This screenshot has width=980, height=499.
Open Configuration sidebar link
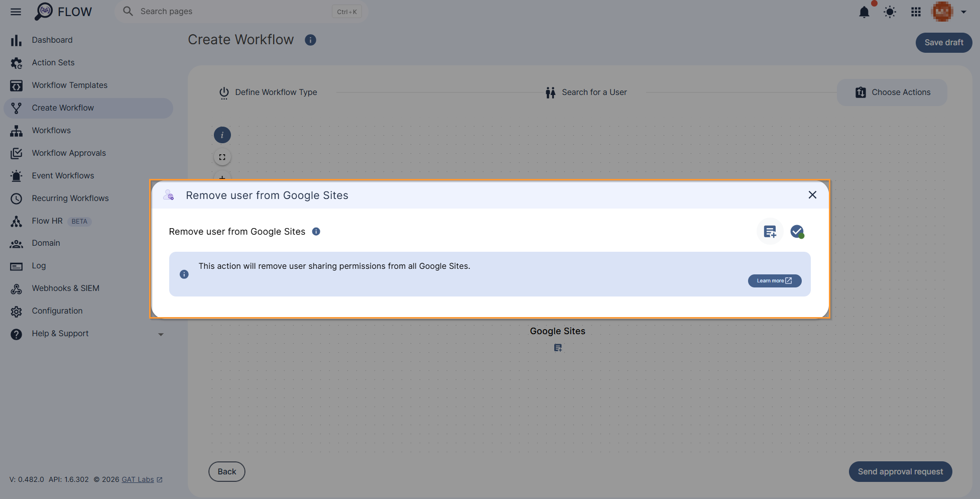coord(57,311)
